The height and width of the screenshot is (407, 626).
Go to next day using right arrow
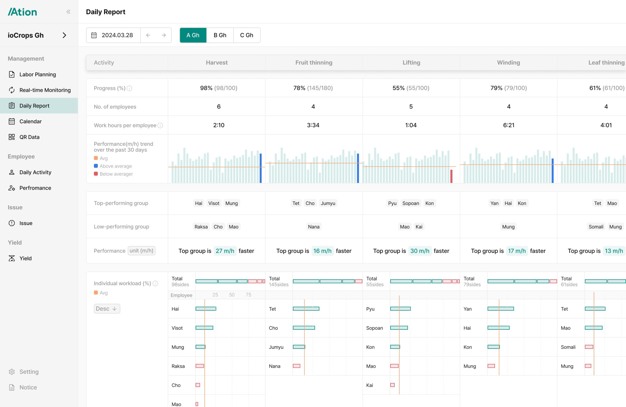click(x=164, y=35)
